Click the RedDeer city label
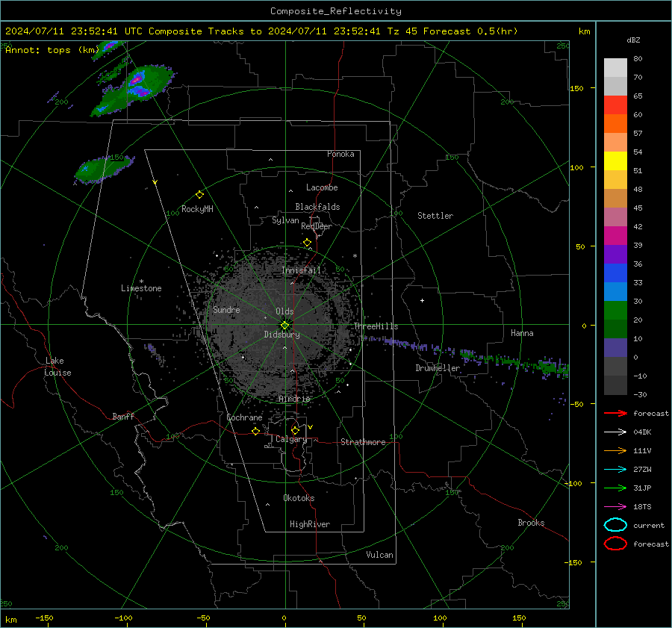The width and height of the screenshot is (672, 628). 317,226
